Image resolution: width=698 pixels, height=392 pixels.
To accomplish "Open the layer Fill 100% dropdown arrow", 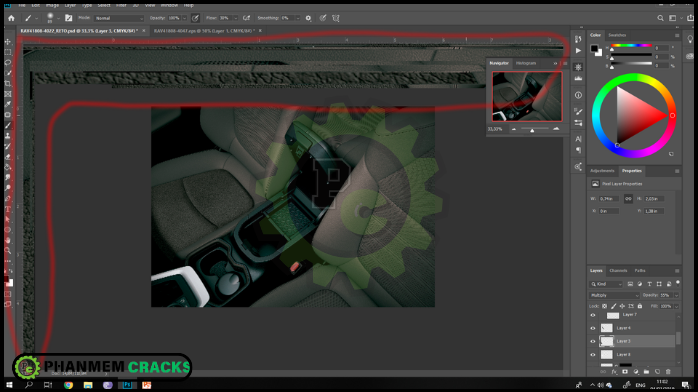I will (677, 306).
